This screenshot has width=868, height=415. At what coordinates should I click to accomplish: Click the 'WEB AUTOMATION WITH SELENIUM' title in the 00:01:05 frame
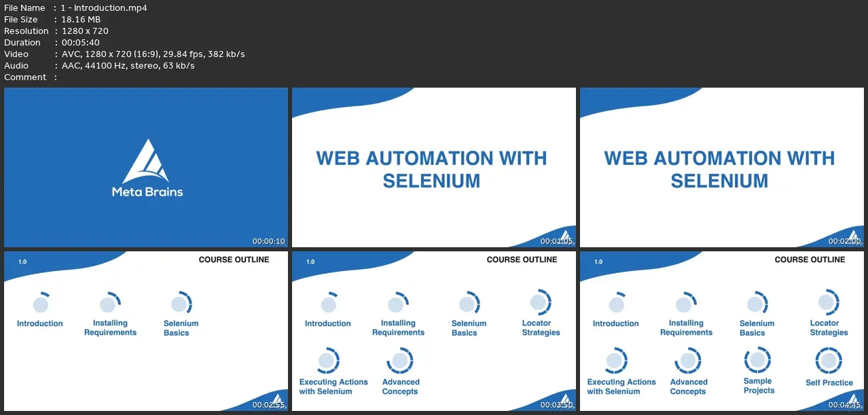(432, 170)
